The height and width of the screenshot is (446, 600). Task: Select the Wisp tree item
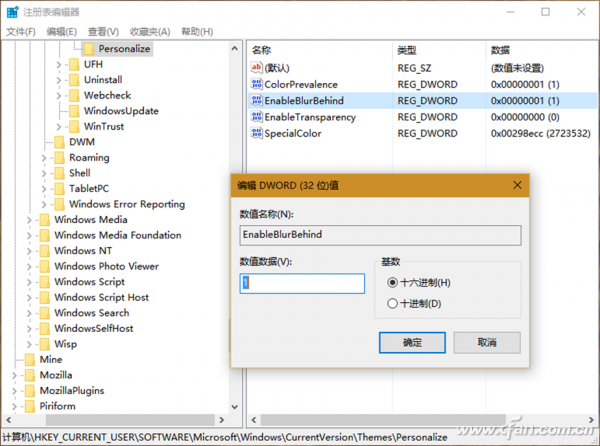pos(65,344)
